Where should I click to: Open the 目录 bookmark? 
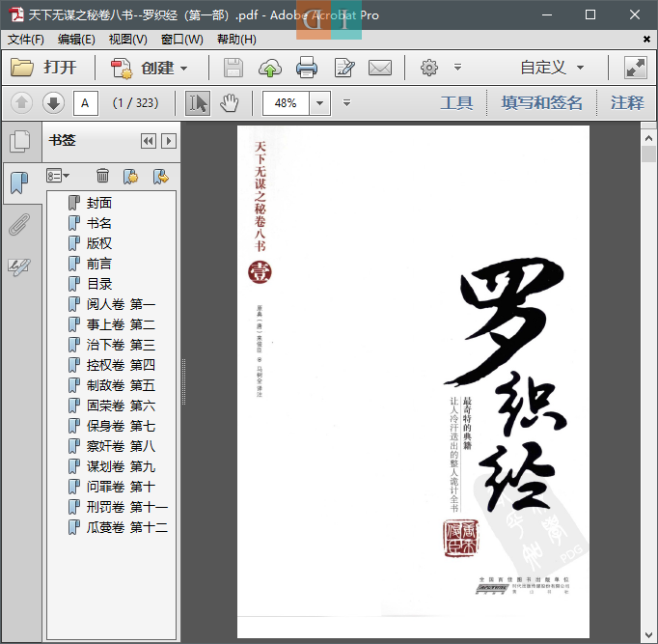click(99, 284)
